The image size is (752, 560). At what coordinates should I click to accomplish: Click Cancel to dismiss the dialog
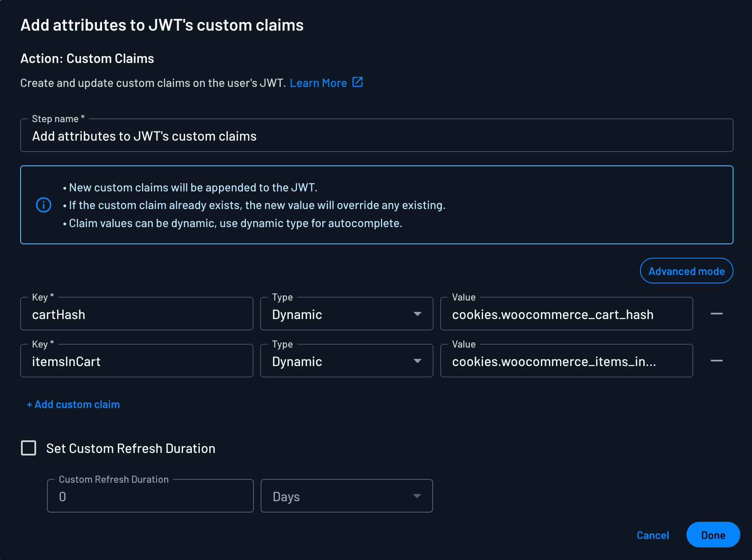point(653,535)
